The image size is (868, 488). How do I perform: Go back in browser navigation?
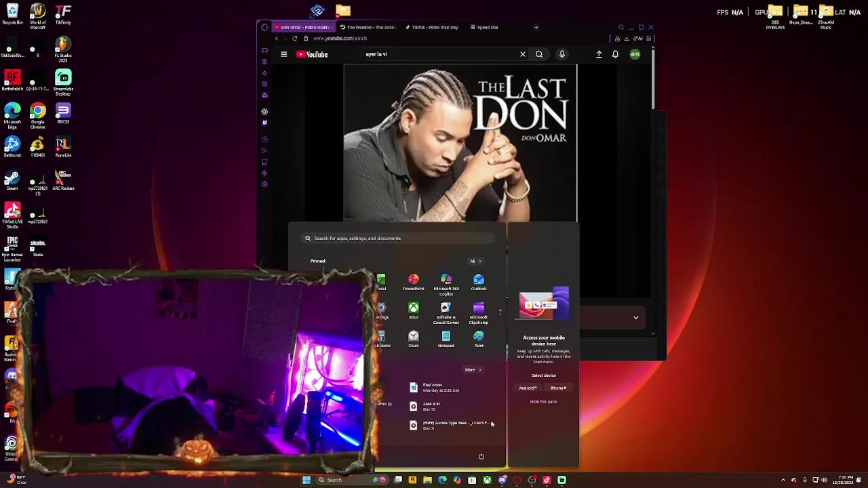pyautogui.click(x=276, y=38)
